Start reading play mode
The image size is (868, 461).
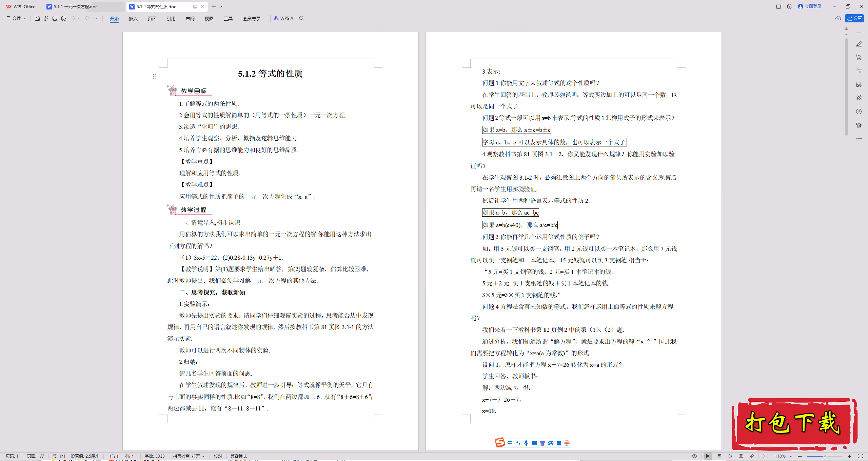click(x=730, y=456)
